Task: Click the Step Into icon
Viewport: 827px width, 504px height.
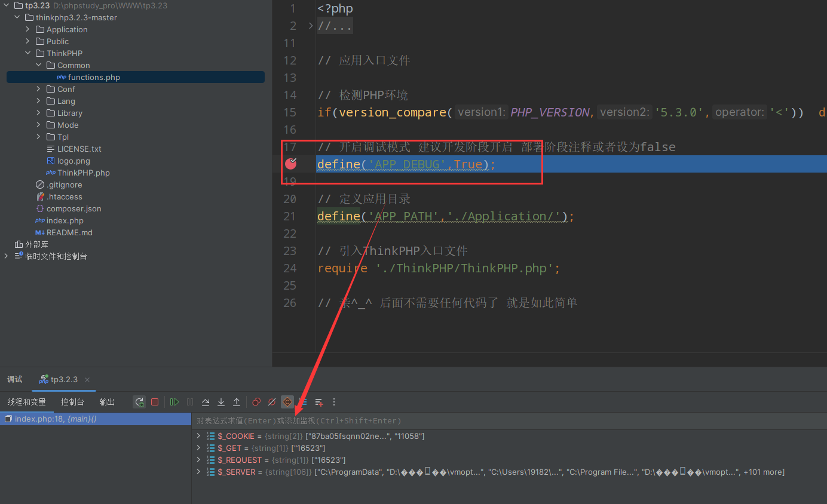Action: click(x=221, y=402)
